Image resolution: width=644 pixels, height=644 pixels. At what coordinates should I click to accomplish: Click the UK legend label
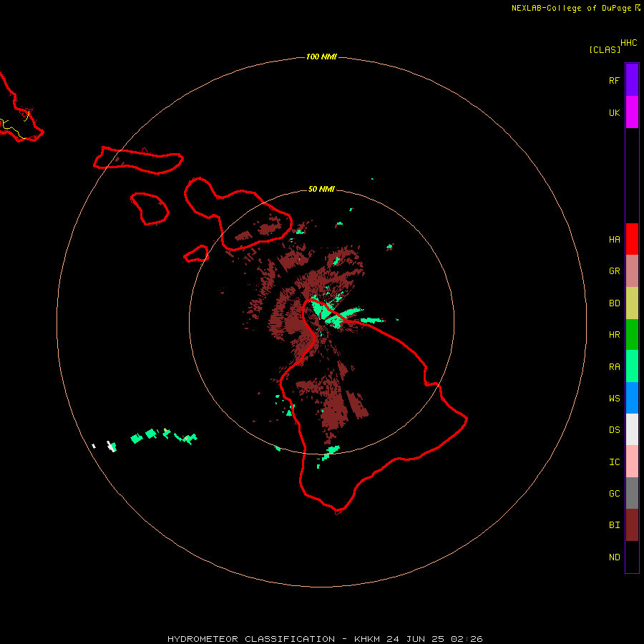point(614,112)
